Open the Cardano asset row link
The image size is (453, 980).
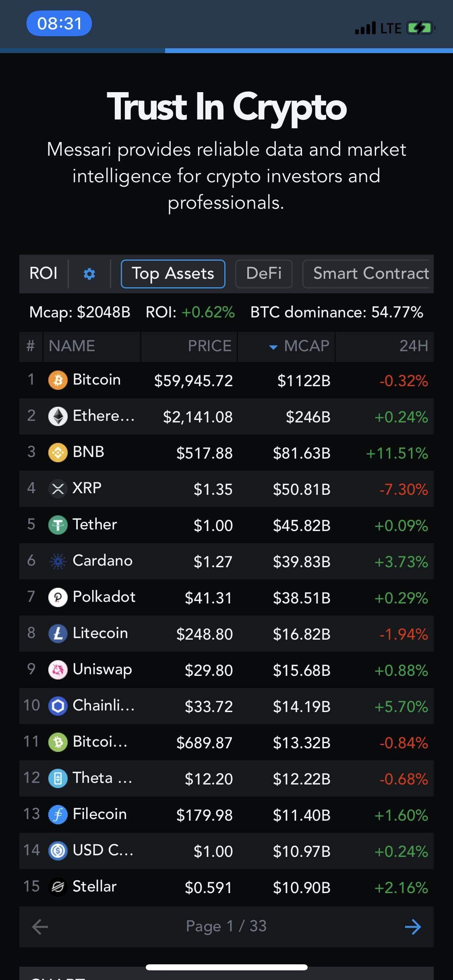click(x=102, y=561)
